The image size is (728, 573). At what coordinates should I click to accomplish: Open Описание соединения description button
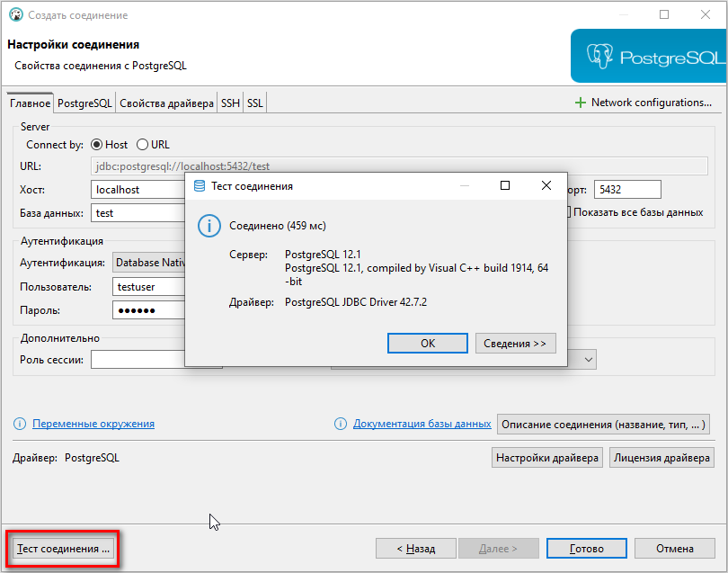coord(604,425)
